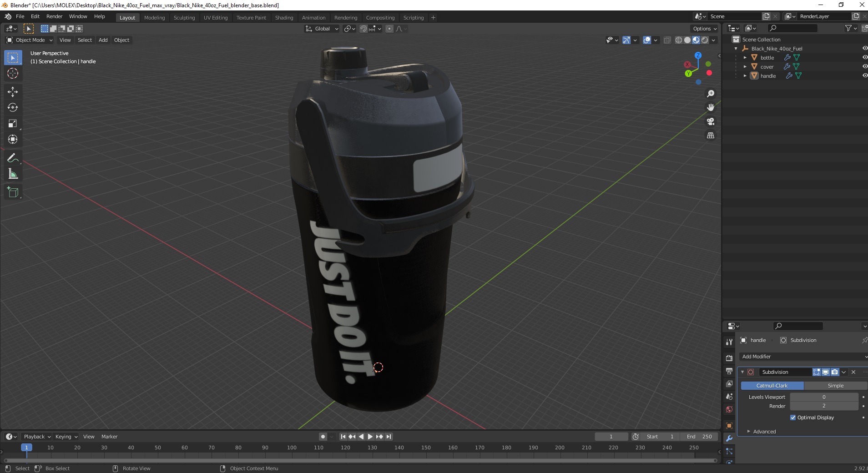Activate the Scale tool

[13, 123]
